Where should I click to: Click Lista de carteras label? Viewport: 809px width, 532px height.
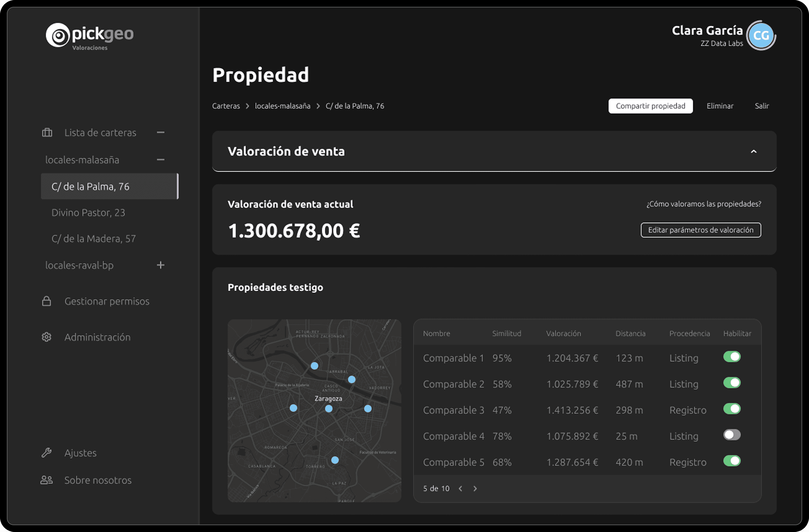[100, 132]
